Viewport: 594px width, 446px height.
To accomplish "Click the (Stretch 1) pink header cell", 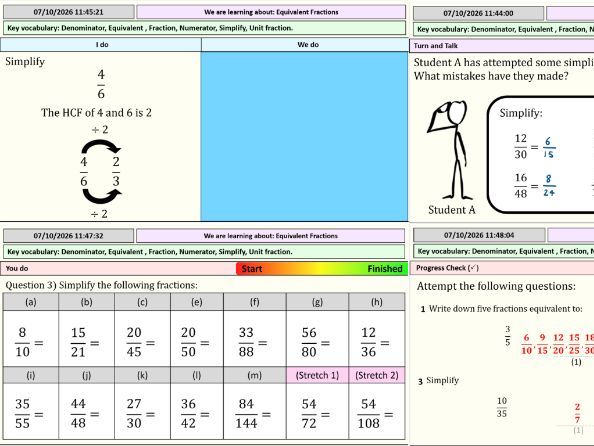I will tap(317, 375).
